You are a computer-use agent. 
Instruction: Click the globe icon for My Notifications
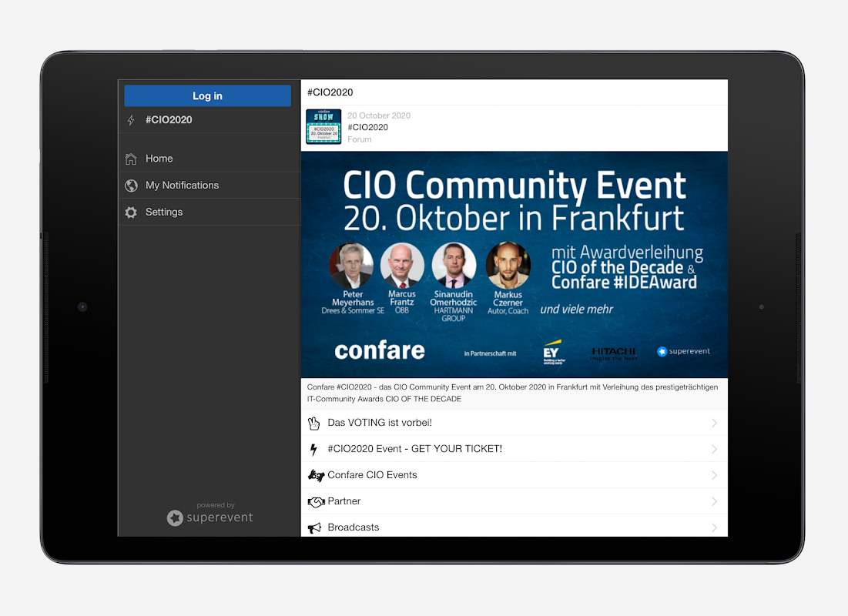(x=131, y=186)
